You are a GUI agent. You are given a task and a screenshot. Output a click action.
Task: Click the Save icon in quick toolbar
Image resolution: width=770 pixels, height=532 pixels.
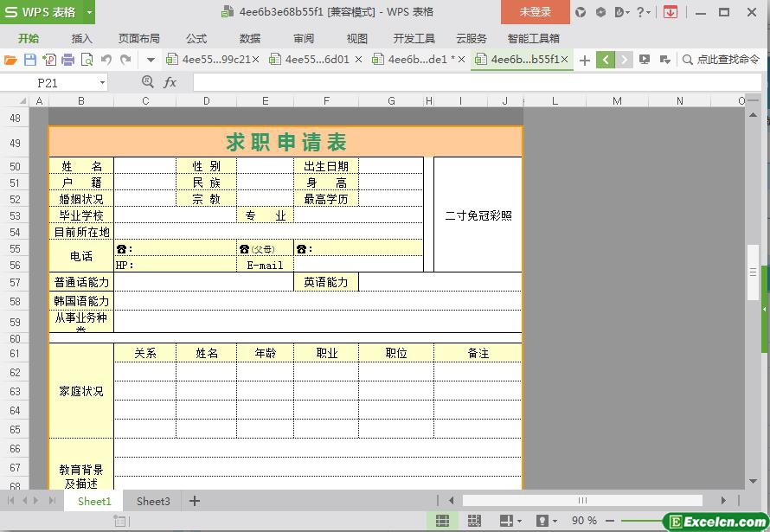pyautogui.click(x=29, y=60)
